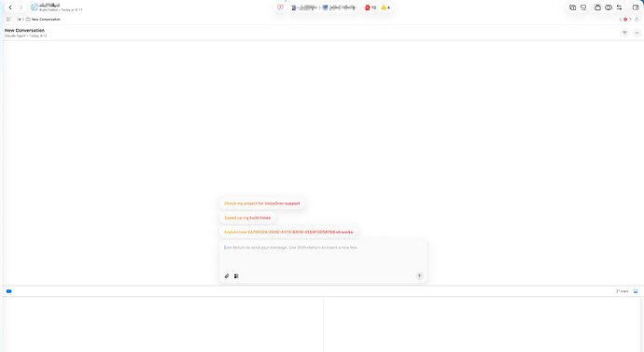This screenshot has height=352, width=644.
Task: Show the 10 build errors
Action: [x=371, y=7]
